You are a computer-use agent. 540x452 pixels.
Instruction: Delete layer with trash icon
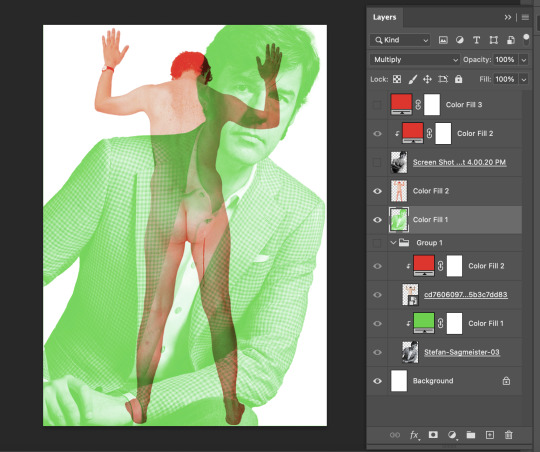pyautogui.click(x=509, y=435)
